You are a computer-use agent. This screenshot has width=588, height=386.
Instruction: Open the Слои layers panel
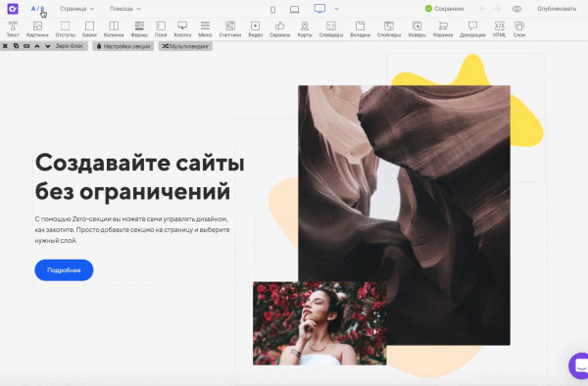click(519, 29)
